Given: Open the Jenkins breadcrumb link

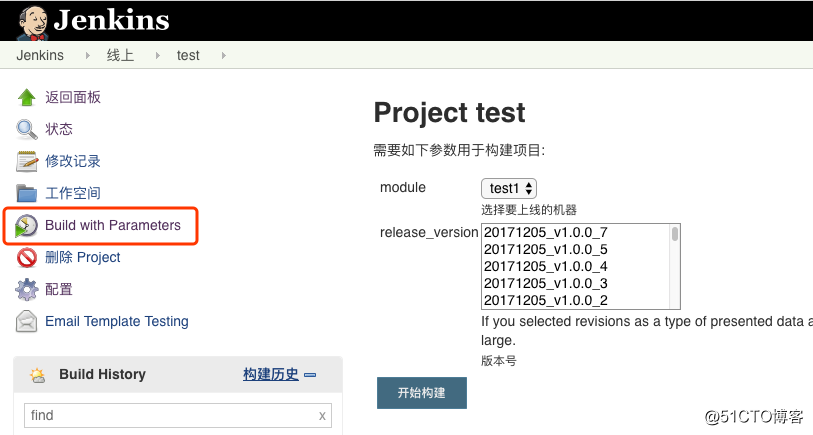Looking at the screenshot, I should pyautogui.click(x=40, y=55).
